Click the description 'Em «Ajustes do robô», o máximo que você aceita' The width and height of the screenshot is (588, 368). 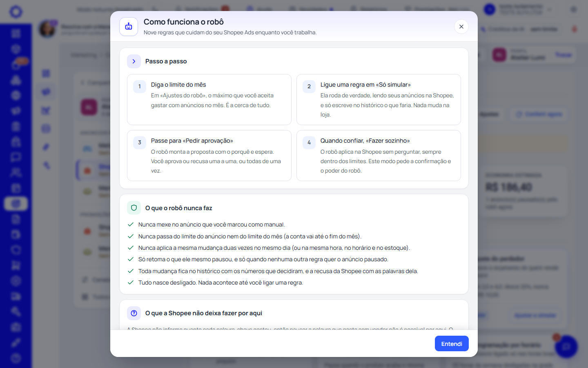tap(212, 100)
